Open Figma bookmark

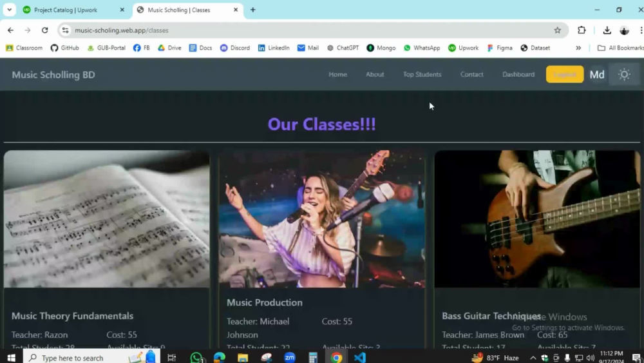[x=500, y=48]
